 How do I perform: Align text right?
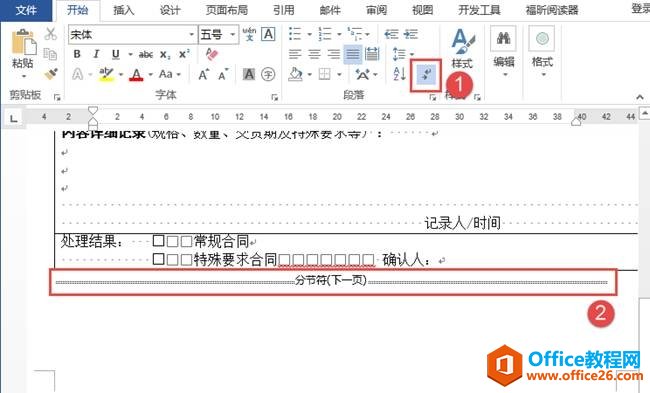coord(334,54)
